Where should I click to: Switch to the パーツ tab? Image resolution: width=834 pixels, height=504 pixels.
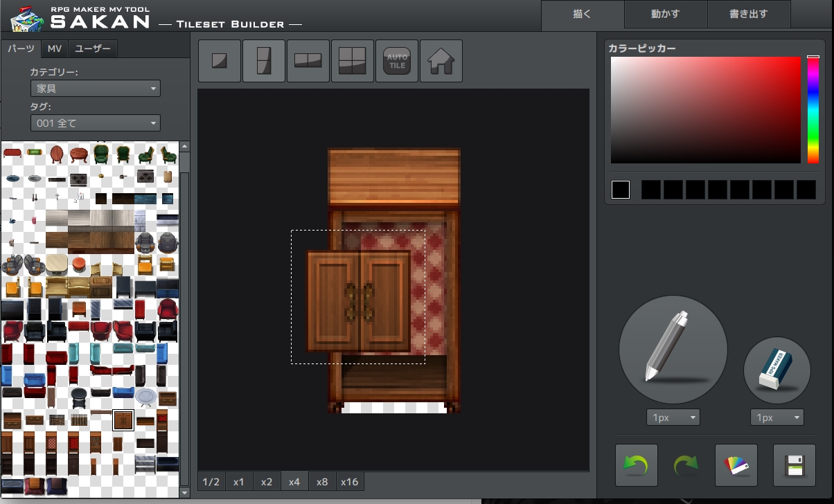pyautogui.click(x=21, y=48)
